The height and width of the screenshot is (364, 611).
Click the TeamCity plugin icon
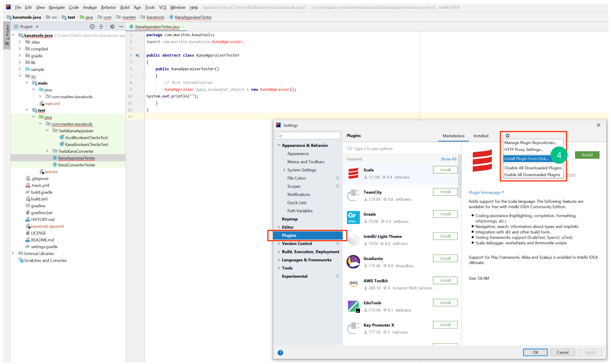(353, 195)
